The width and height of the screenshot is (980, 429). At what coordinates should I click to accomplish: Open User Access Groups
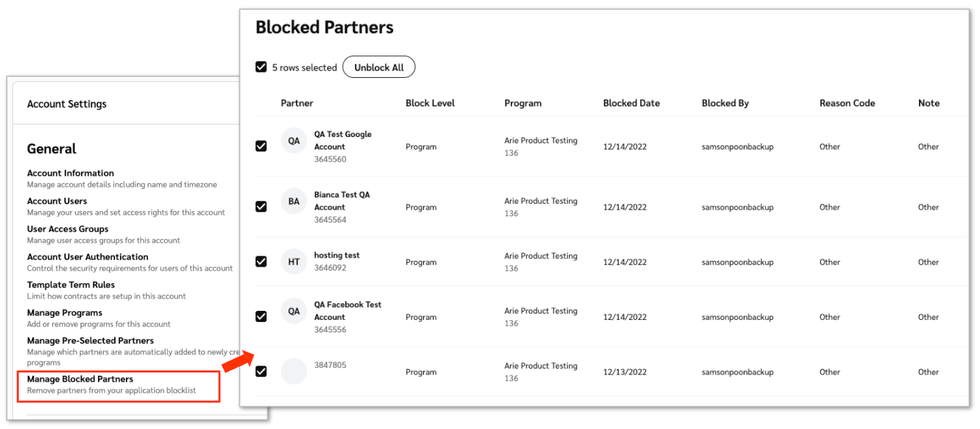[67, 229]
